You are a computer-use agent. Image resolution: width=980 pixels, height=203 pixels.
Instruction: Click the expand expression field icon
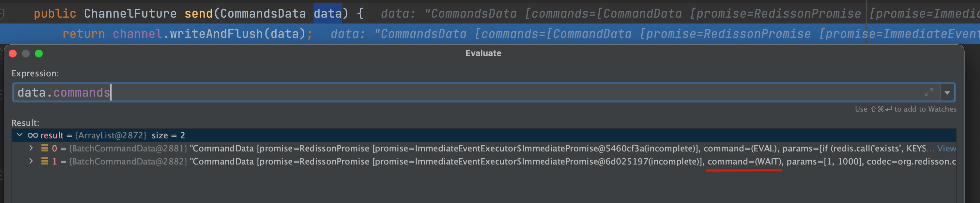929,92
